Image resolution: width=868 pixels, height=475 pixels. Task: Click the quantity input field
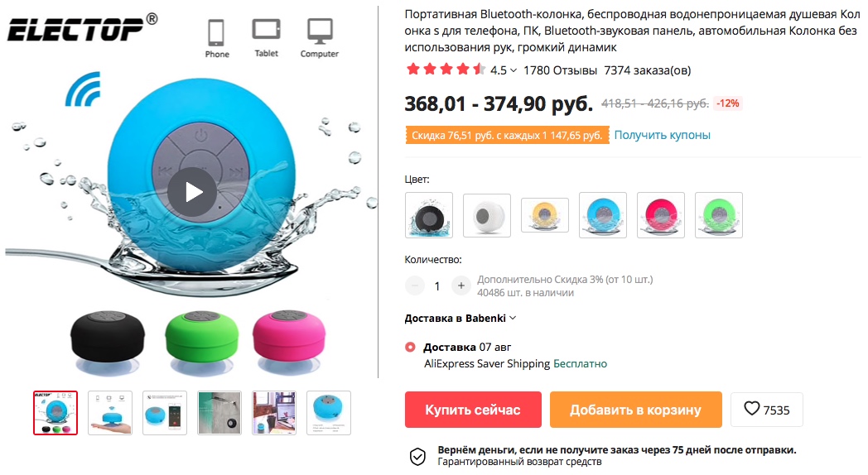point(437,286)
